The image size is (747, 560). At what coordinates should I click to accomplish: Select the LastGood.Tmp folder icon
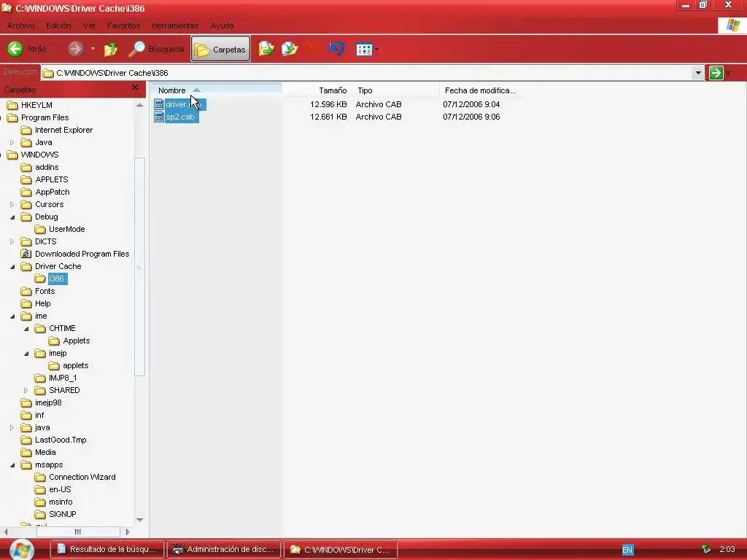click(x=26, y=440)
